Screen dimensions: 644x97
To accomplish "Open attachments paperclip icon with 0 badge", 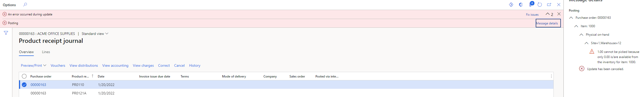I will click(530, 4).
